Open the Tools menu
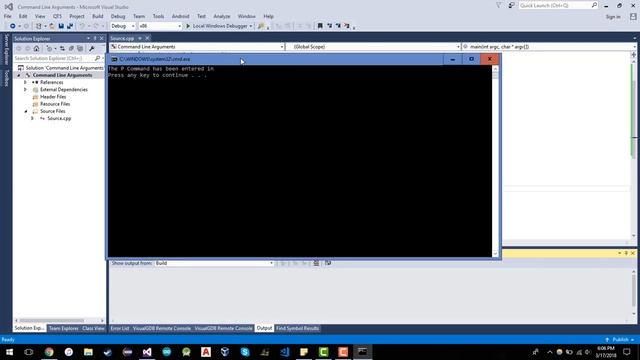The height and width of the screenshot is (360, 640). click(158, 16)
